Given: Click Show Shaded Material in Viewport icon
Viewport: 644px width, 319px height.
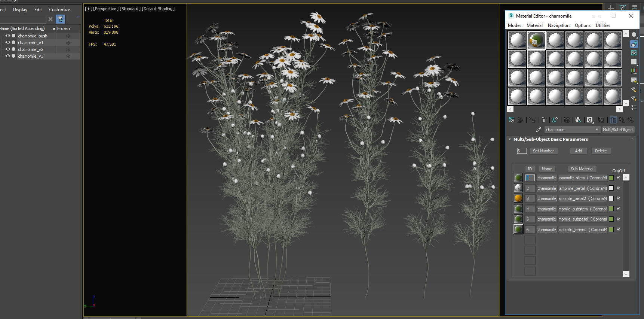Looking at the screenshot, I should 601,120.
